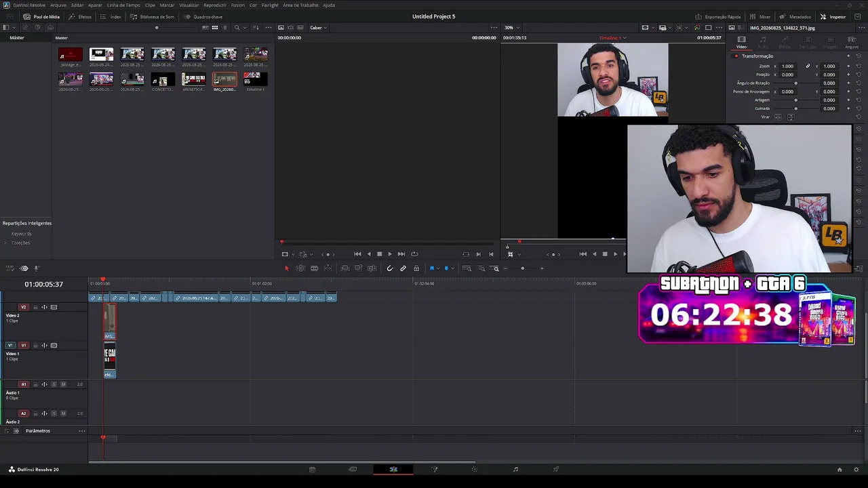The width and height of the screenshot is (868, 488).
Task: Toggle the Pool de Mídia panel
Action: [x=41, y=17]
